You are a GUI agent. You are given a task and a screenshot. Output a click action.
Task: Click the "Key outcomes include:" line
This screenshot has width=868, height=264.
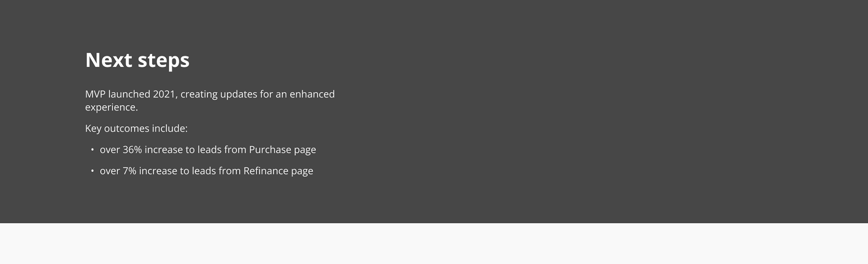pyautogui.click(x=136, y=129)
